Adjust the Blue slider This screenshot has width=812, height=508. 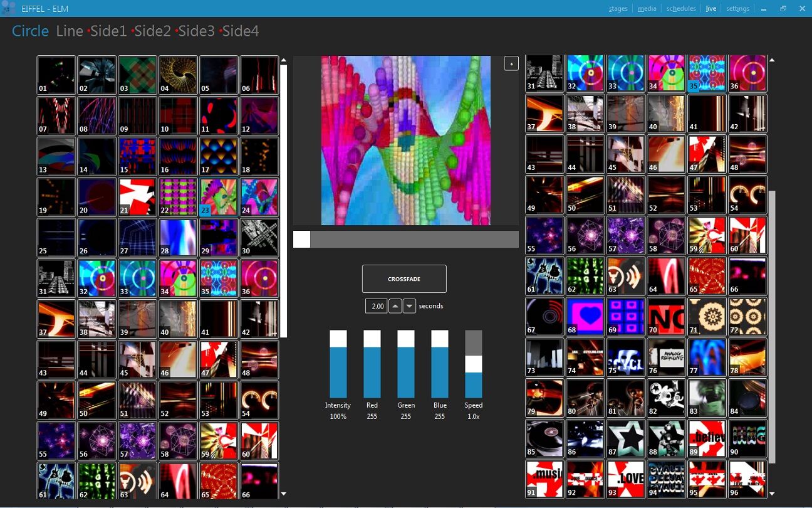[440, 364]
